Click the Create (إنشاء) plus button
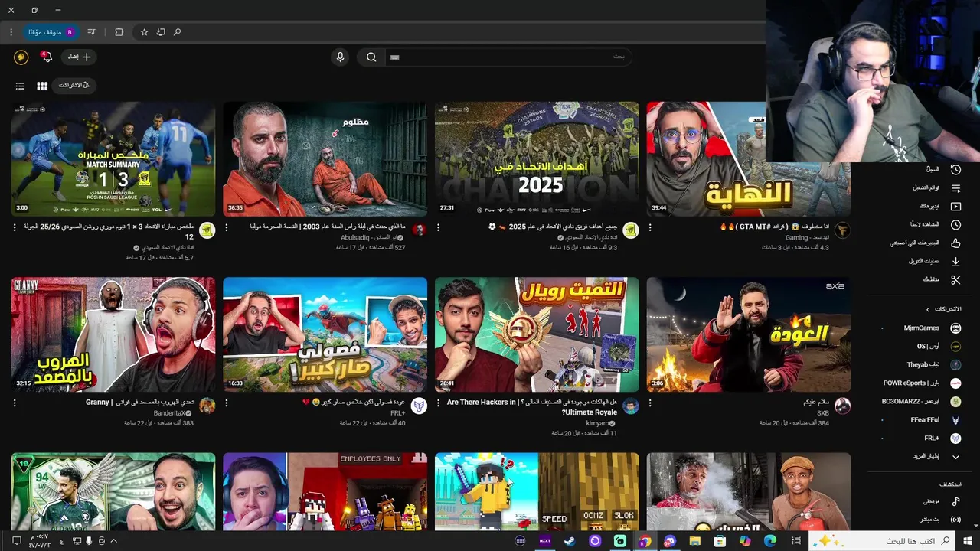 tap(79, 57)
